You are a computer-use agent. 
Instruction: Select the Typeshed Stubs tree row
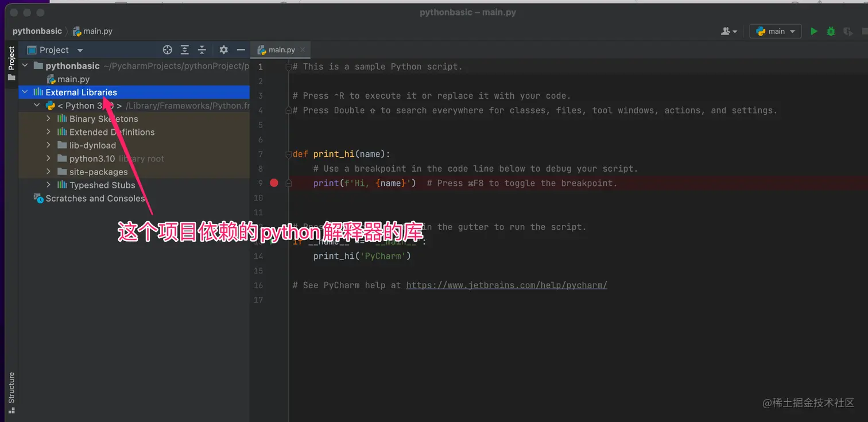[x=134, y=185]
